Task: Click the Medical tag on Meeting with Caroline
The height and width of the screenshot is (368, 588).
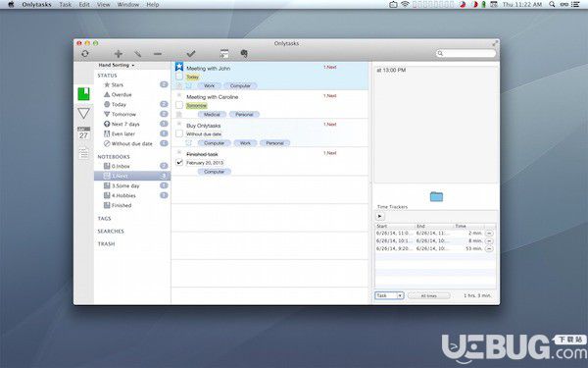Action: coord(212,115)
